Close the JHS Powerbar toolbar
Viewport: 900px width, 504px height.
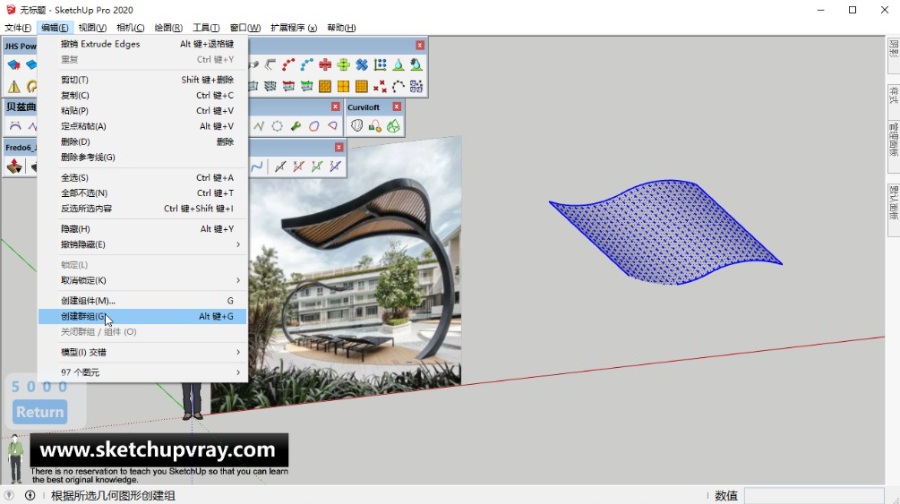420,45
